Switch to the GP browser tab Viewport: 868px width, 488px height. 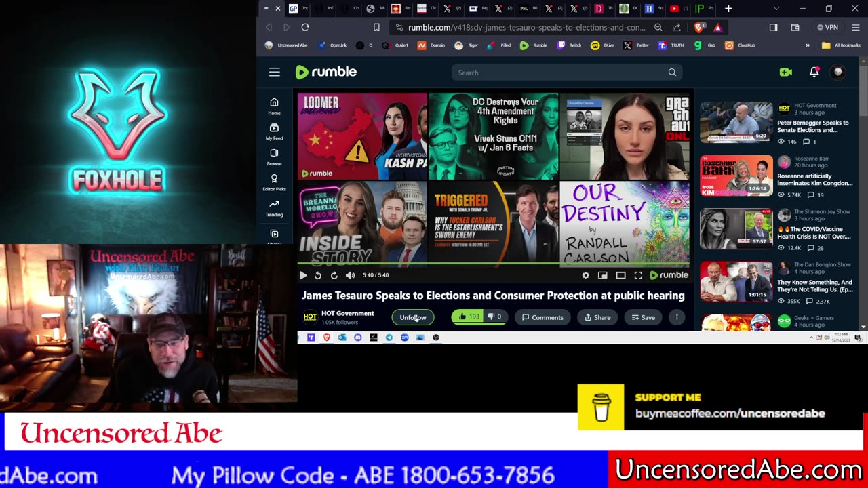(x=297, y=9)
